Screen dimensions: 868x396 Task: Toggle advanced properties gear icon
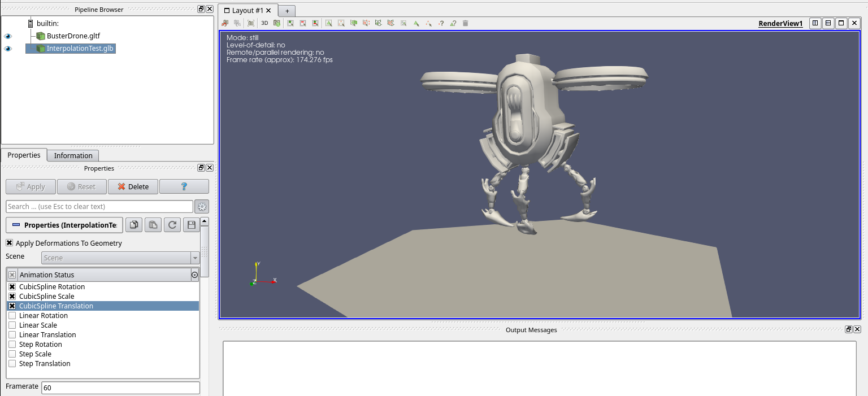pyautogui.click(x=202, y=206)
